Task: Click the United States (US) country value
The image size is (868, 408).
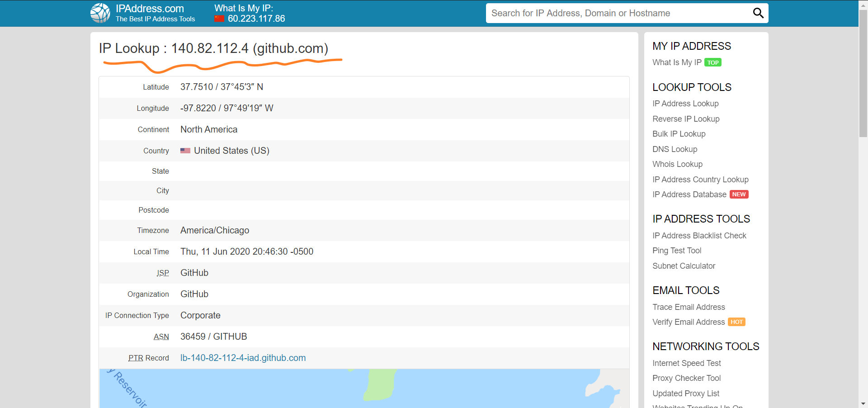Action: tap(231, 151)
